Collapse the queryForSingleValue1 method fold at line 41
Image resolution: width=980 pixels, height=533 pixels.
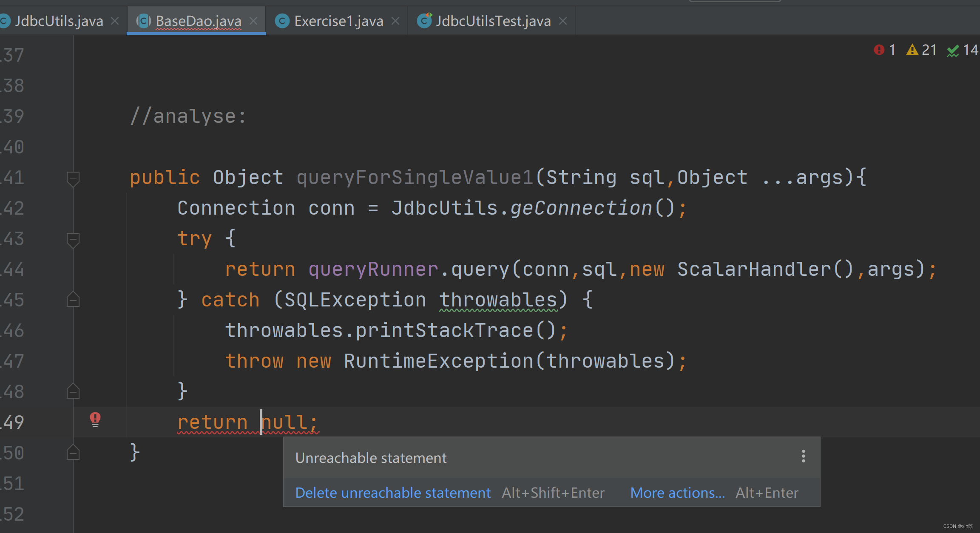pos(73,178)
